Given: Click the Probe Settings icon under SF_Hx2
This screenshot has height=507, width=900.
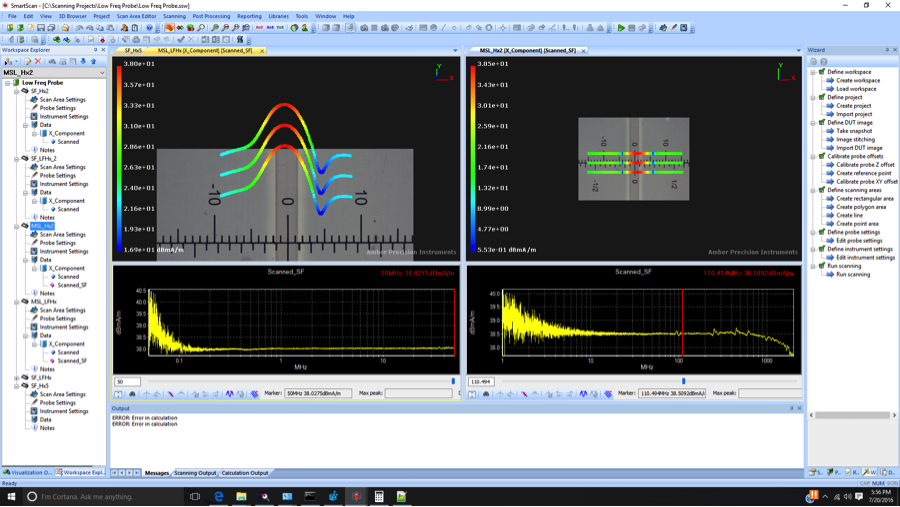Looking at the screenshot, I should [34, 108].
